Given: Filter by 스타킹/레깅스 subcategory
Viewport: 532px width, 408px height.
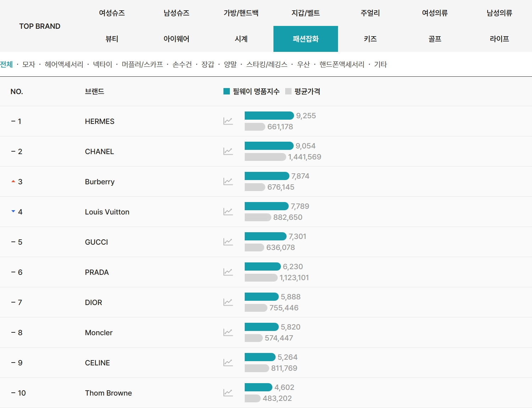Looking at the screenshot, I should (x=267, y=64).
